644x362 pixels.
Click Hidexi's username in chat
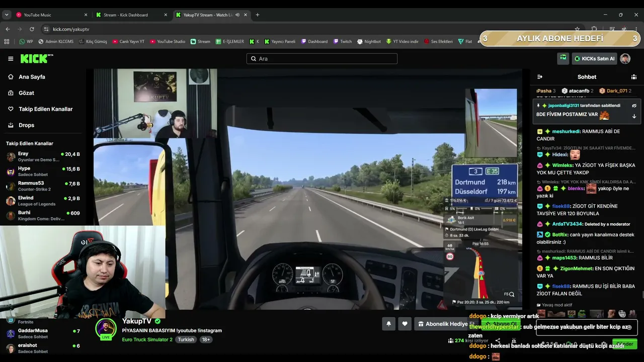559,155
